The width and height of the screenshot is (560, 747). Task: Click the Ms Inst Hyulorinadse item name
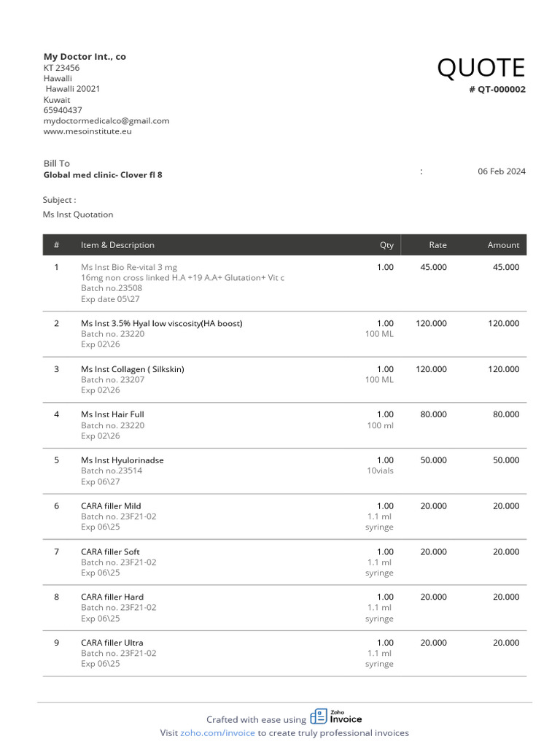coord(122,460)
